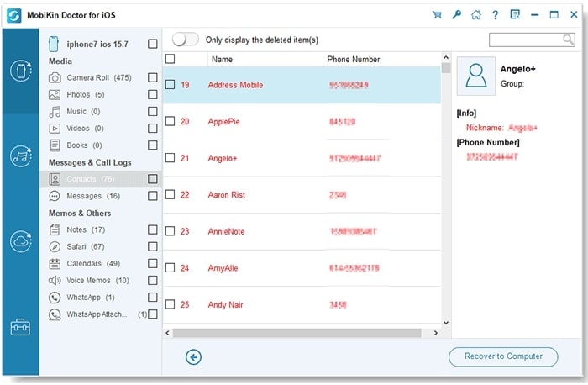Check the box for ApplePie row
The image size is (588, 385).
tap(171, 121)
